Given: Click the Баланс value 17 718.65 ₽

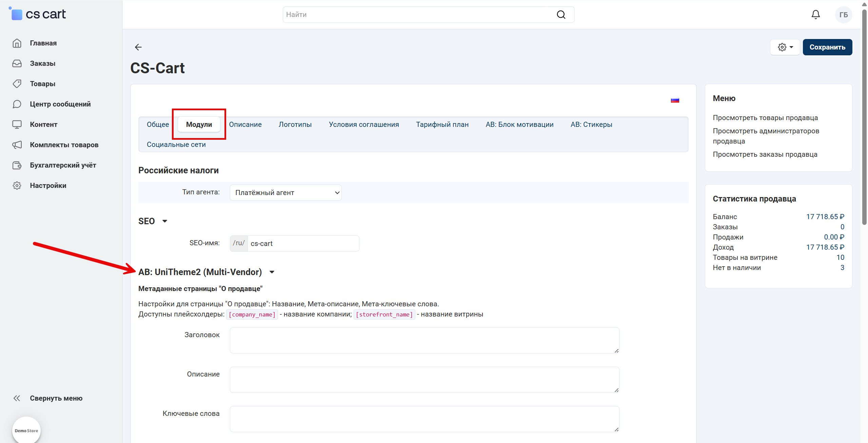Looking at the screenshot, I should pyautogui.click(x=825, y=217).
